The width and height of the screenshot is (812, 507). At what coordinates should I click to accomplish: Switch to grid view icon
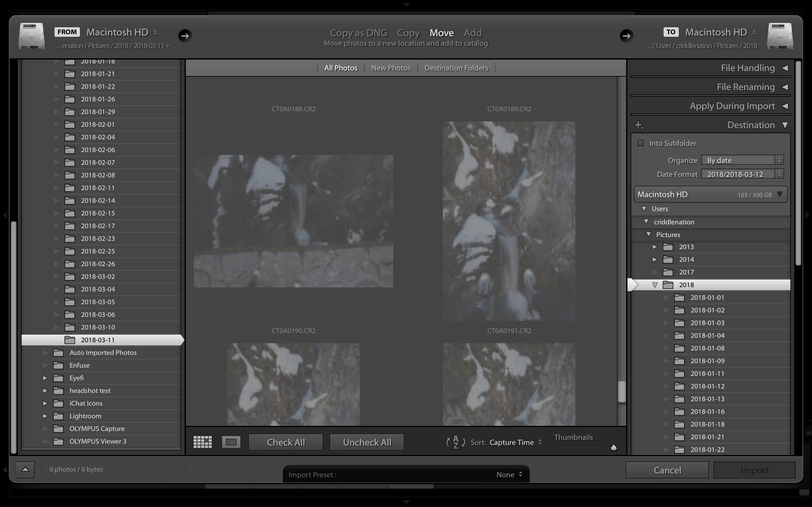203,442
